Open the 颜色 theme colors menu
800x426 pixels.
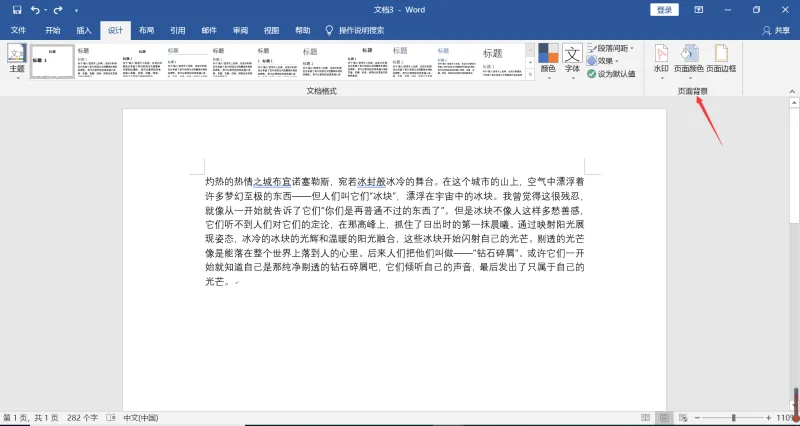[x=548, y=60]
